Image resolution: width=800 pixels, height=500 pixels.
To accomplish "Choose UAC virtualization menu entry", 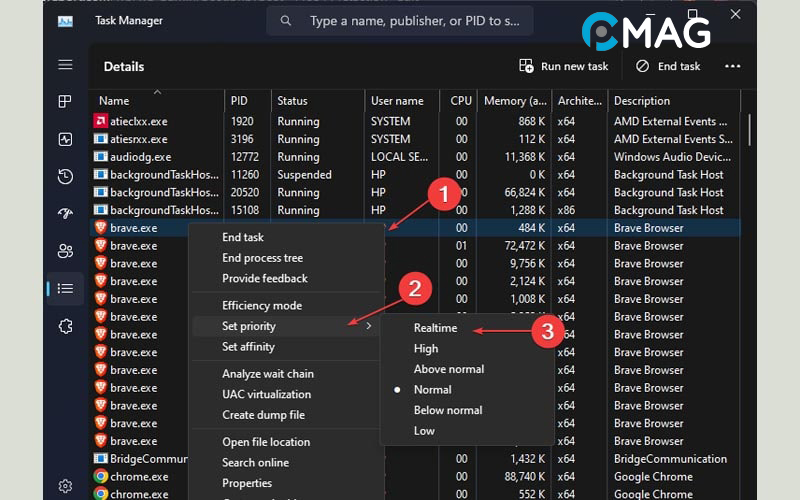I will pyautogui.click(x=266, y=394).
